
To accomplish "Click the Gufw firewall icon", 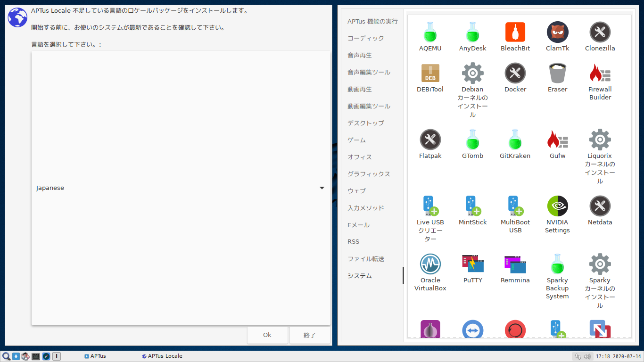I will (x=557, y=140).
